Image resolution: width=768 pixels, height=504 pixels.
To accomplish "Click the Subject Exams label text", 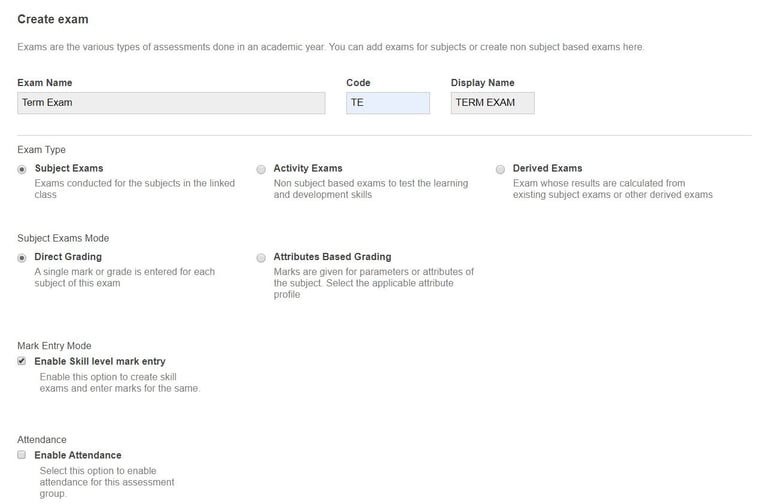I will (69, 168).
